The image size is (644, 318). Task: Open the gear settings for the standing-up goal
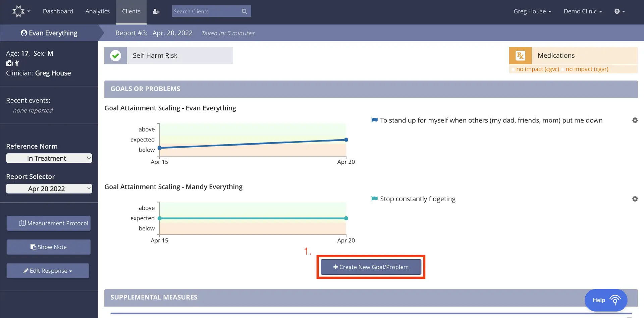[x=635, y=120]
